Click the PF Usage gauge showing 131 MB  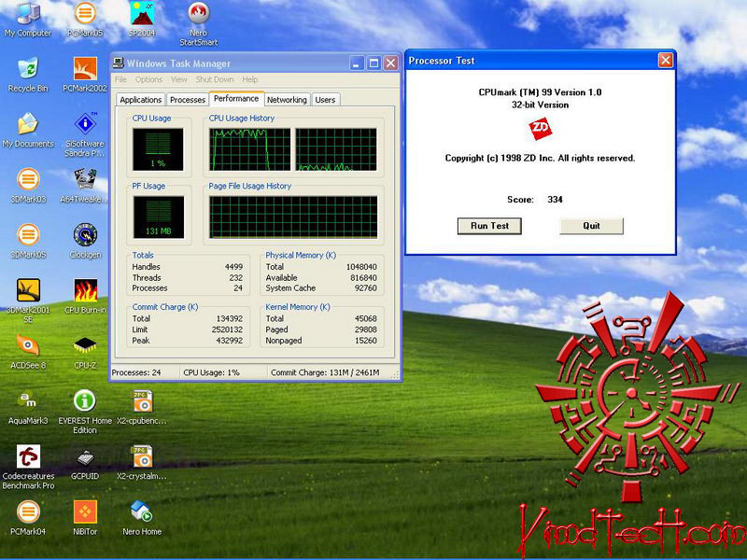[x=158, y=217]
